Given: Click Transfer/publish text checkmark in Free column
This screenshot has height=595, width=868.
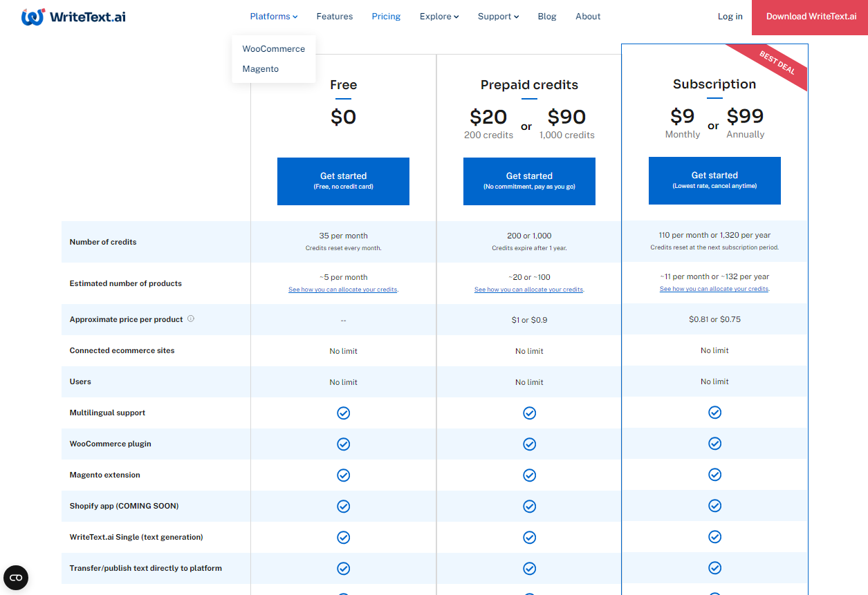Looking at the screenshot, I should click(343, 568).
